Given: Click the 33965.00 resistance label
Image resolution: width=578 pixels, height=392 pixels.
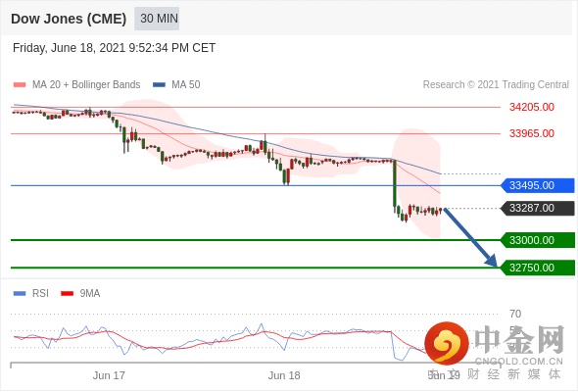Looking at the screenshot, I should click(532, 133).
